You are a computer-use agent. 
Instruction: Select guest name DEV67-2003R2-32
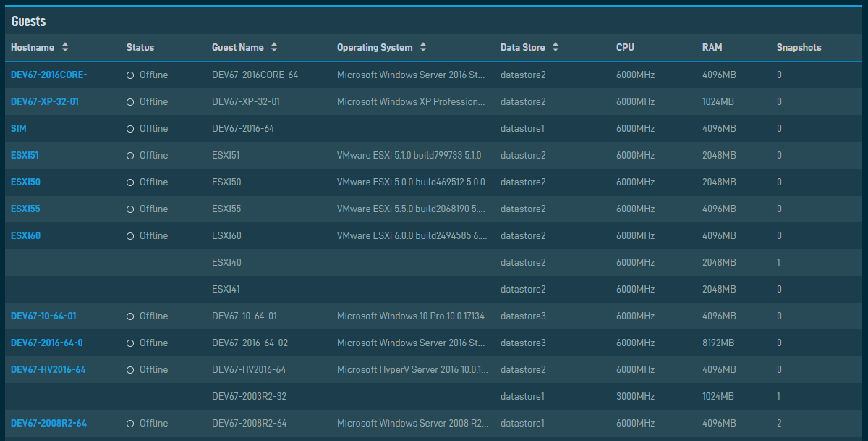click(x=248, y=396)
